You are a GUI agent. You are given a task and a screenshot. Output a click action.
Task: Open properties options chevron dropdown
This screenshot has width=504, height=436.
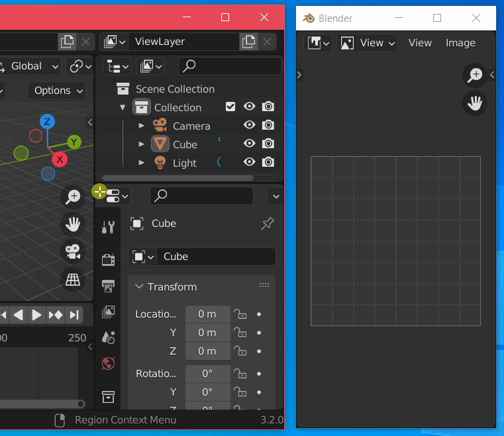(276, 196)
